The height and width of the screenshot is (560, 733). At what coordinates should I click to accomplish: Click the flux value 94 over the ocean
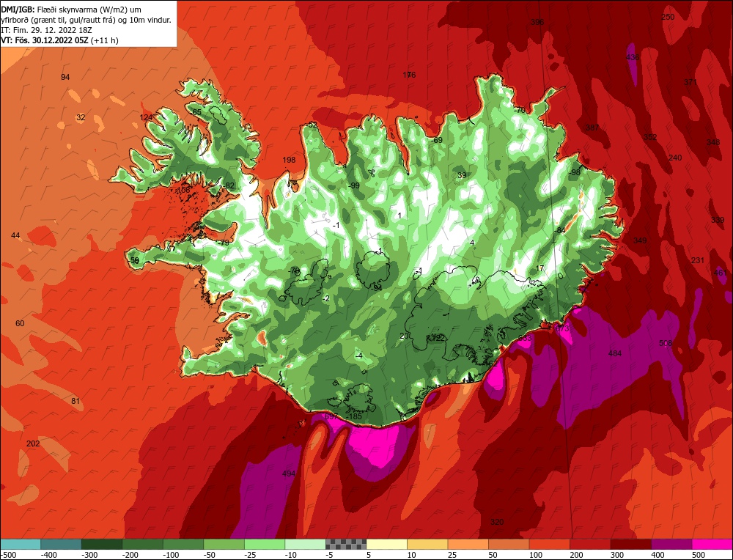pos(65,77)
